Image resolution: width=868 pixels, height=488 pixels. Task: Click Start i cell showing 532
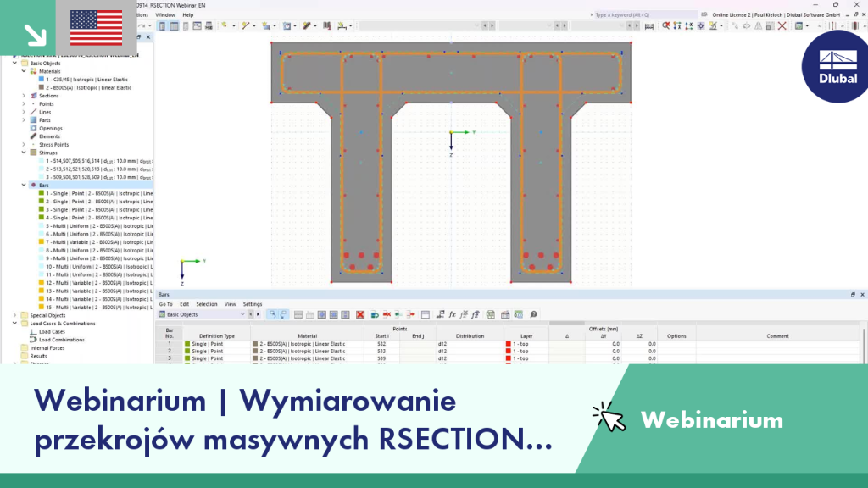[381, 344]
